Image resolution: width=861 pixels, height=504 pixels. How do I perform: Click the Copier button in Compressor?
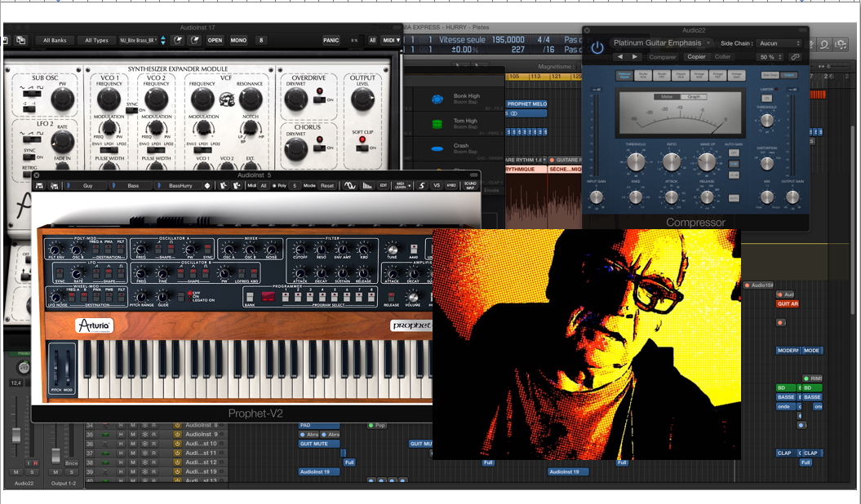tap(696, 57)
